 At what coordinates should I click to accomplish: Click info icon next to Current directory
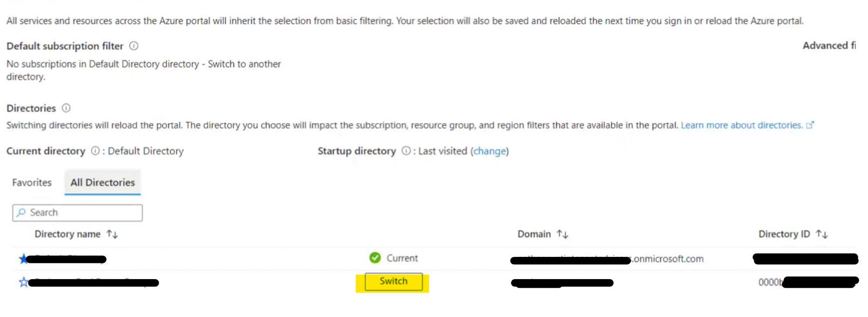click(95, 151)
